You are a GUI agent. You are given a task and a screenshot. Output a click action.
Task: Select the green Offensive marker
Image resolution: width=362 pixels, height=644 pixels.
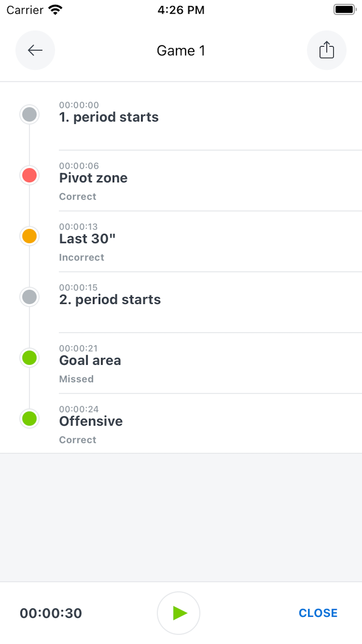point(29,419)
